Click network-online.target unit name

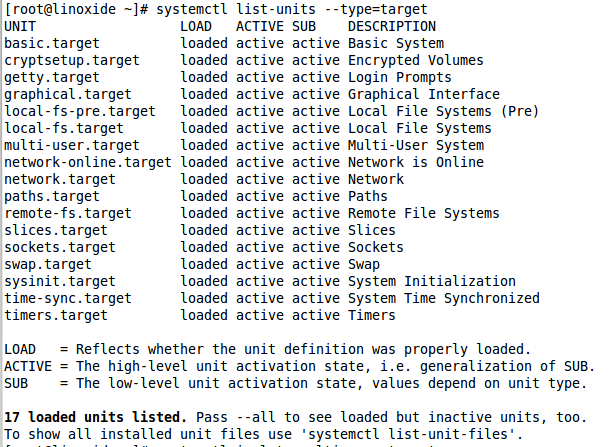(88, 162)
